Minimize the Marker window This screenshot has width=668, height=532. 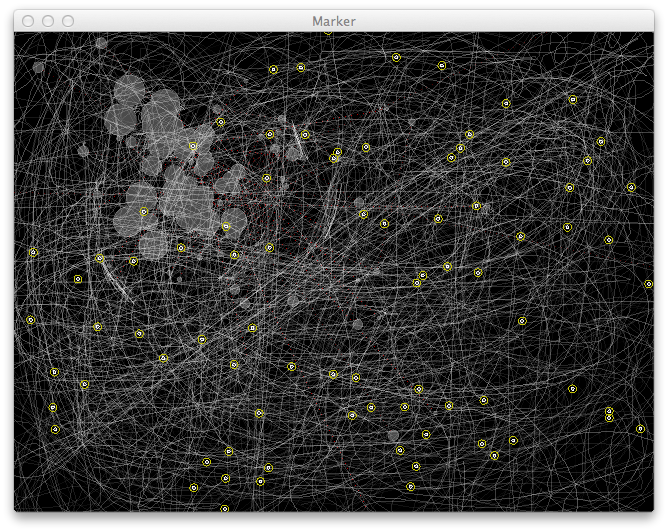48,21
